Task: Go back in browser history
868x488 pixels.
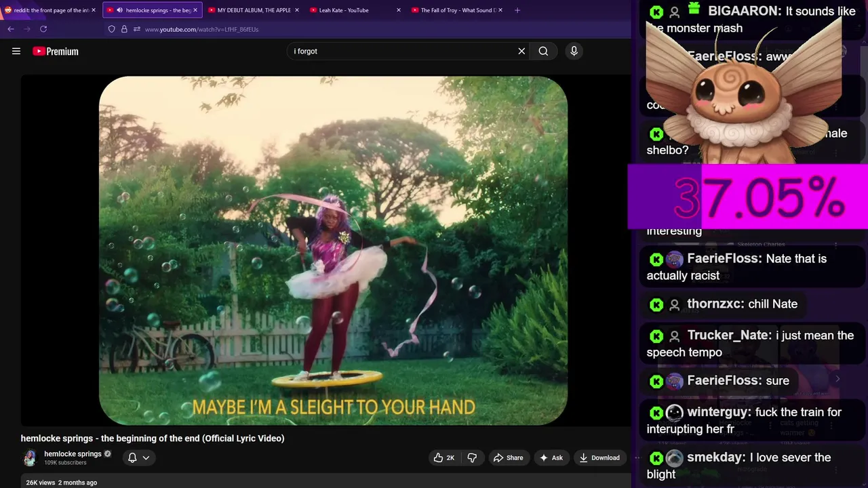Action: (x=11, y=29)
